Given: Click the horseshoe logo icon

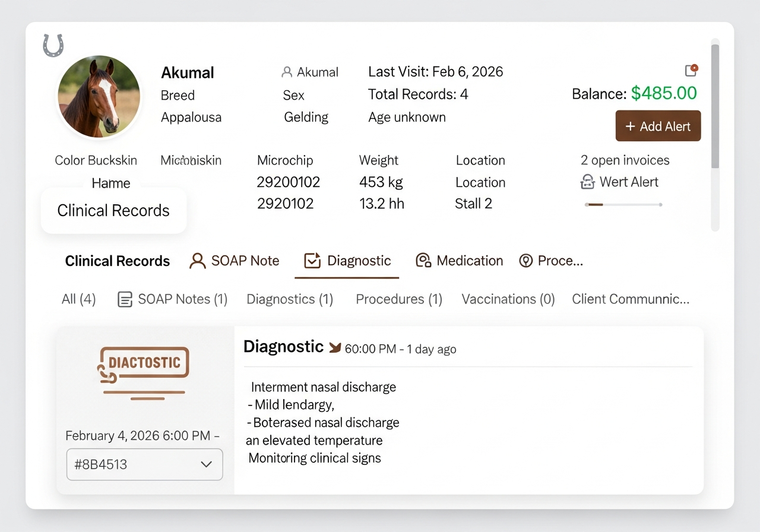Looking at the screenshot, I should (53, 46).
